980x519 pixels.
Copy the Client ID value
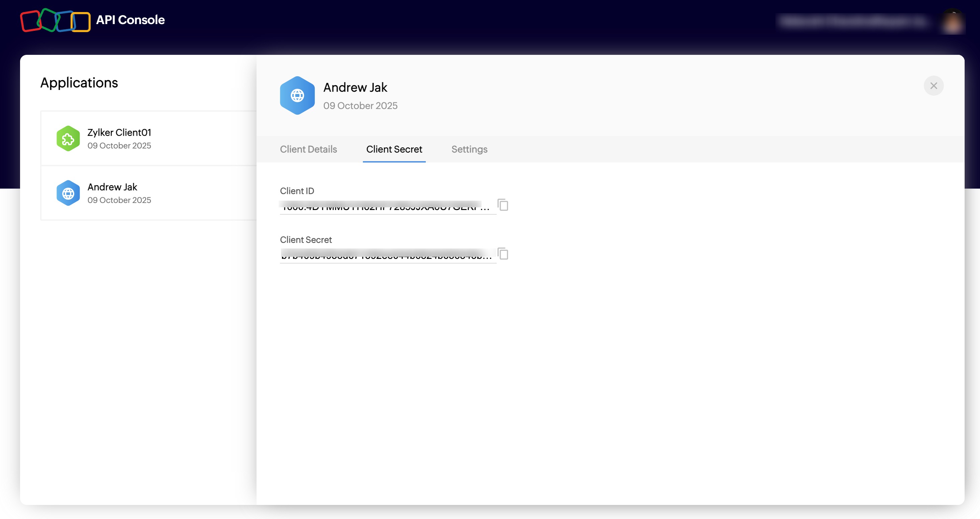(x=503, y=205)
